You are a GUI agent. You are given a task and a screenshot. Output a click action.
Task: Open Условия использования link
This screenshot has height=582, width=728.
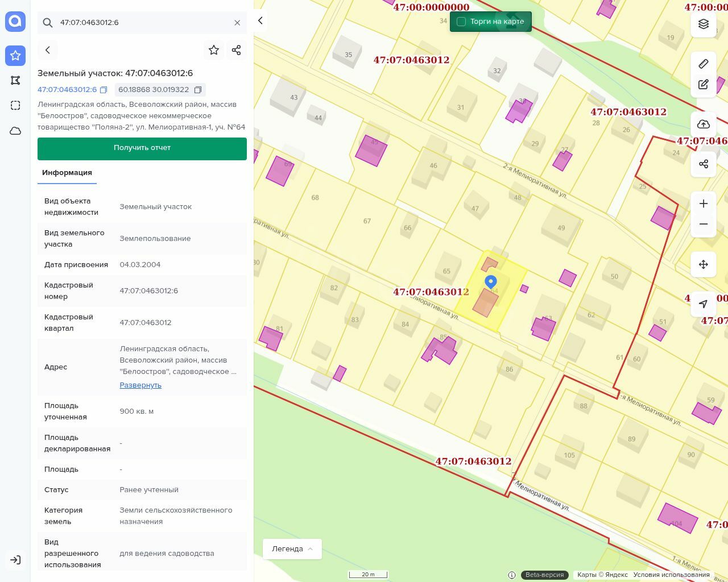click(x=671, y=575)
